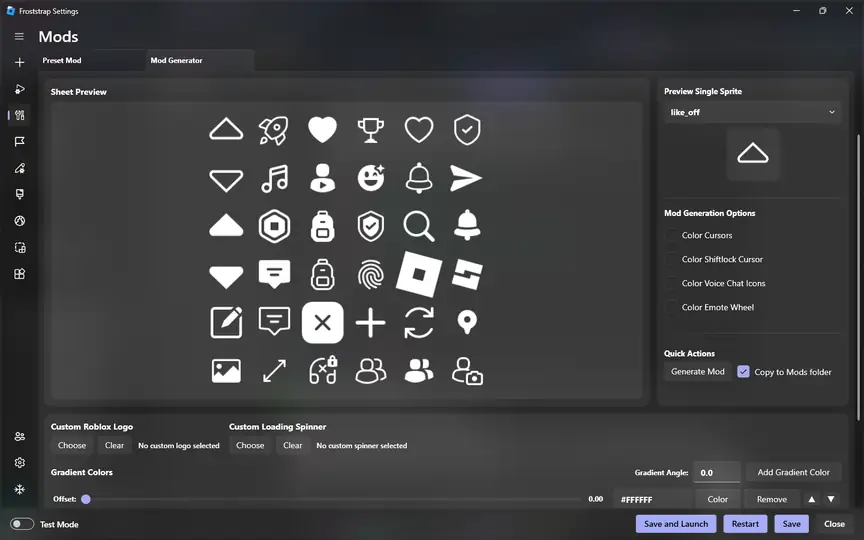Switch to Mod Generator tab
The height and width of the screenshot is (540, 864).
pos(200,60)
